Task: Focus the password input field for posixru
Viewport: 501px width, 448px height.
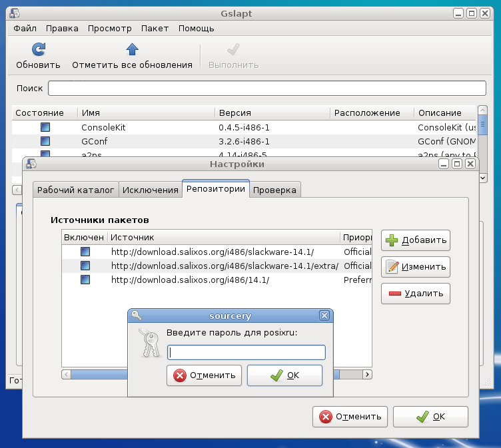Action: tap(247, 352)
